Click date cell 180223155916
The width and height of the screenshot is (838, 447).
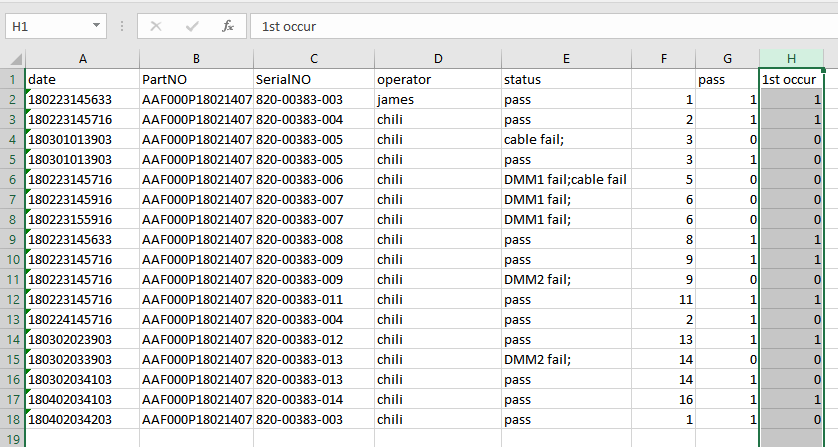point(82,220)
